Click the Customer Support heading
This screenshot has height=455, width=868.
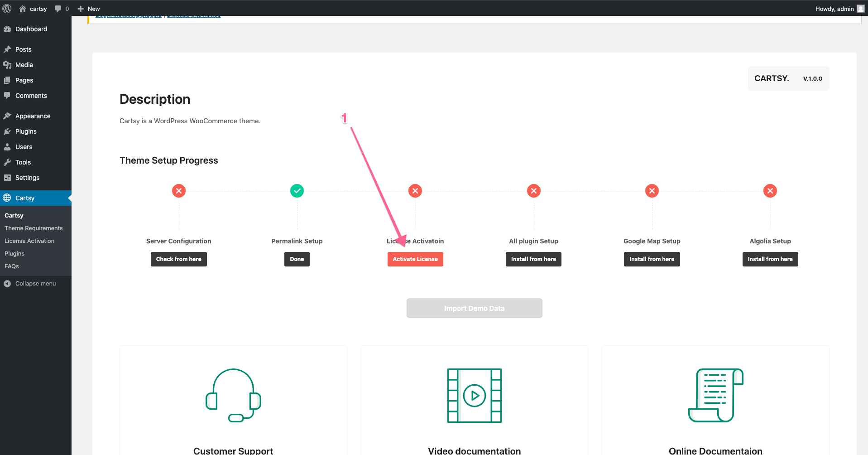point(233,451)
